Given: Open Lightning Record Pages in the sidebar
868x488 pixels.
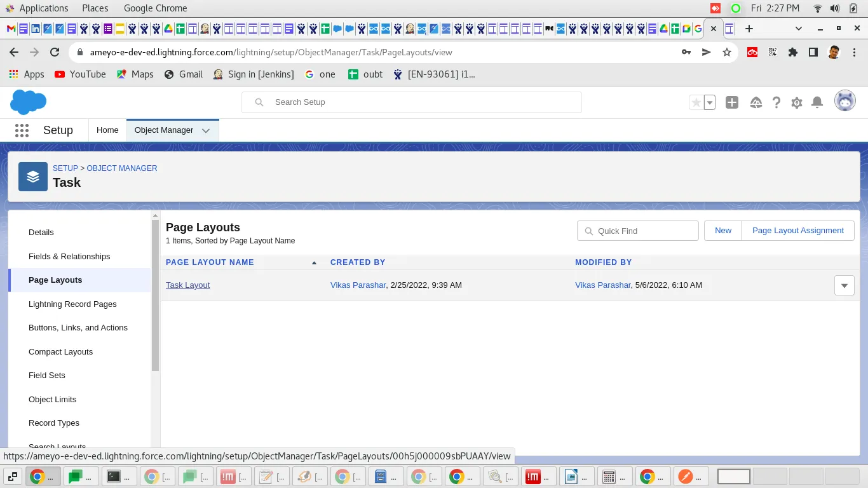Looking at the screenshot, I should [x=72, y=304].
